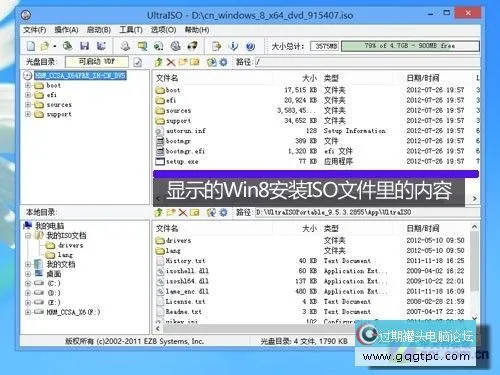Screen dimensions: 500x375
Task: Click the ISO path field showing /
Action: (x=367, y=62)
